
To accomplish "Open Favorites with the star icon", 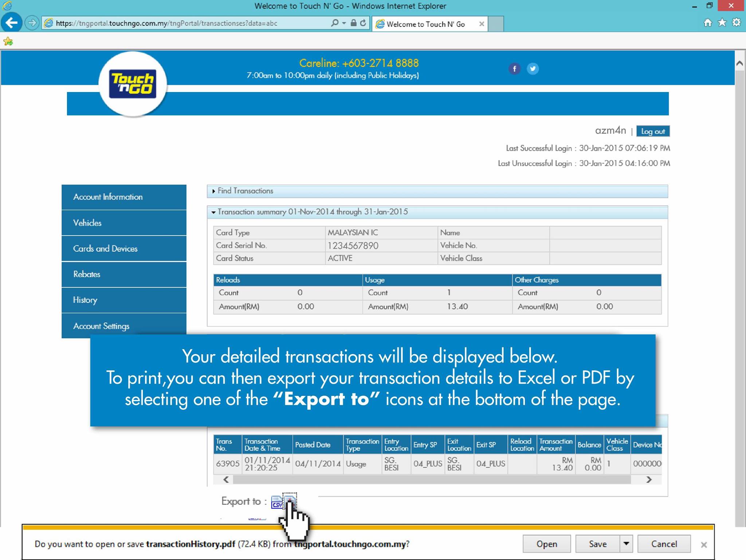I will pyautogui.click(x=722, y=23).
